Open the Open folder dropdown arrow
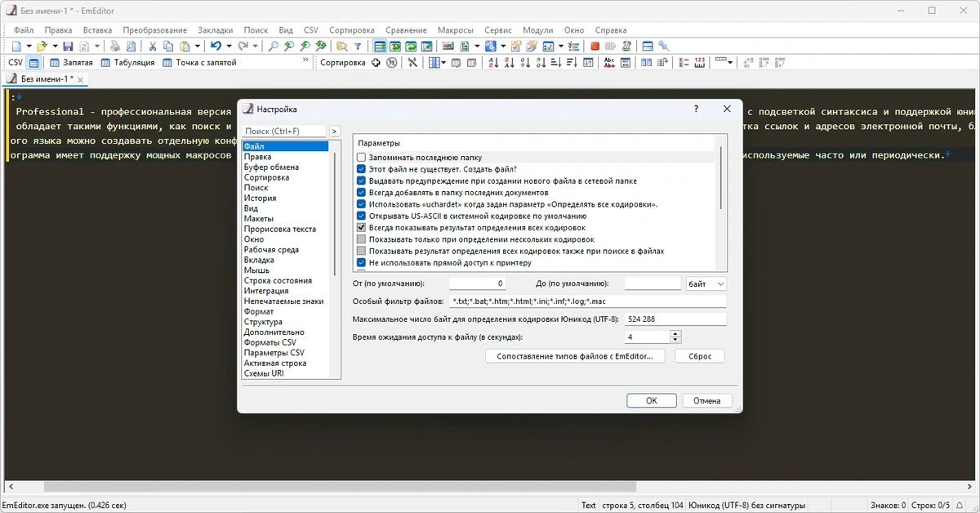980x513 pixels. (x=54, y=46)
